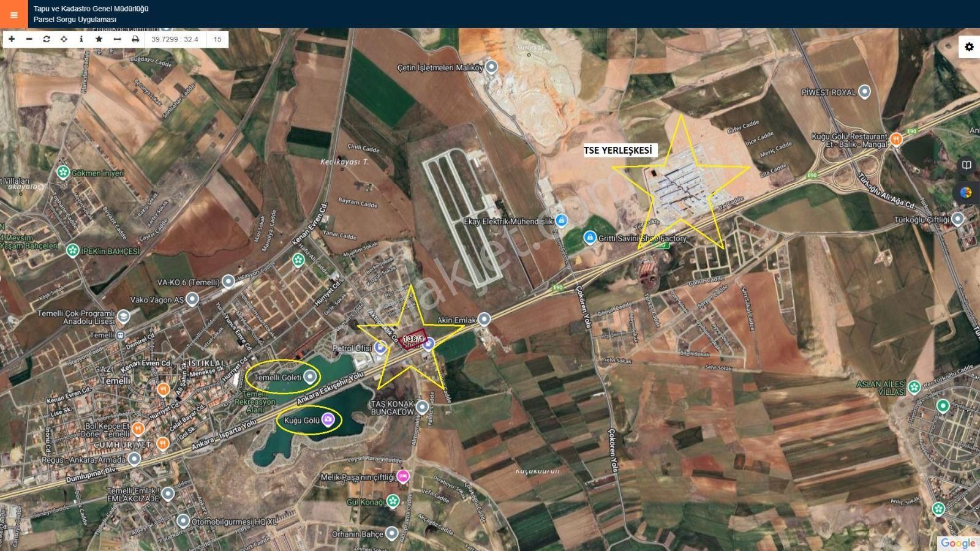Choose the measure distance arrow tool
980x551 pixels.
117,39
